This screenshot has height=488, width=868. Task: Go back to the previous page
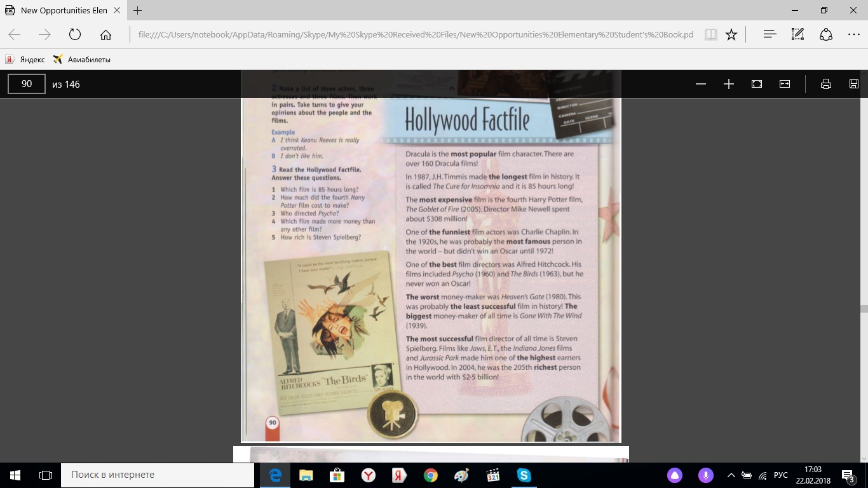14,35
